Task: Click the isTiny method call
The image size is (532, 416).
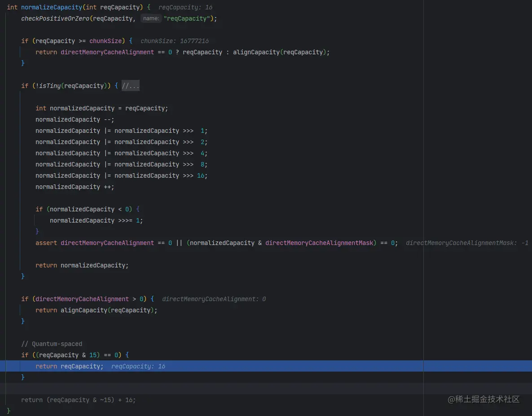Action: (x=49, y=86)
